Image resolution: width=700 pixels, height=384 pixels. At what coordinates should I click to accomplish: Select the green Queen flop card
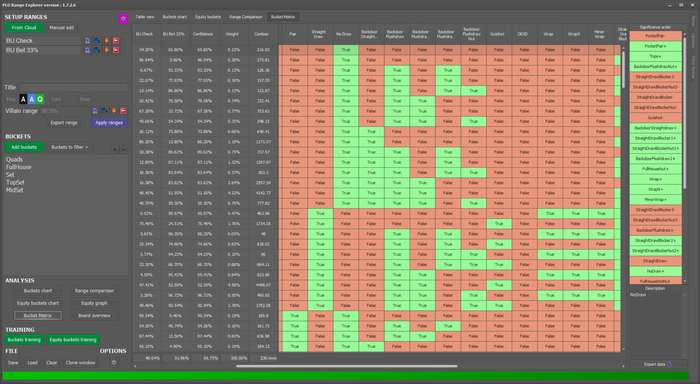40,99
